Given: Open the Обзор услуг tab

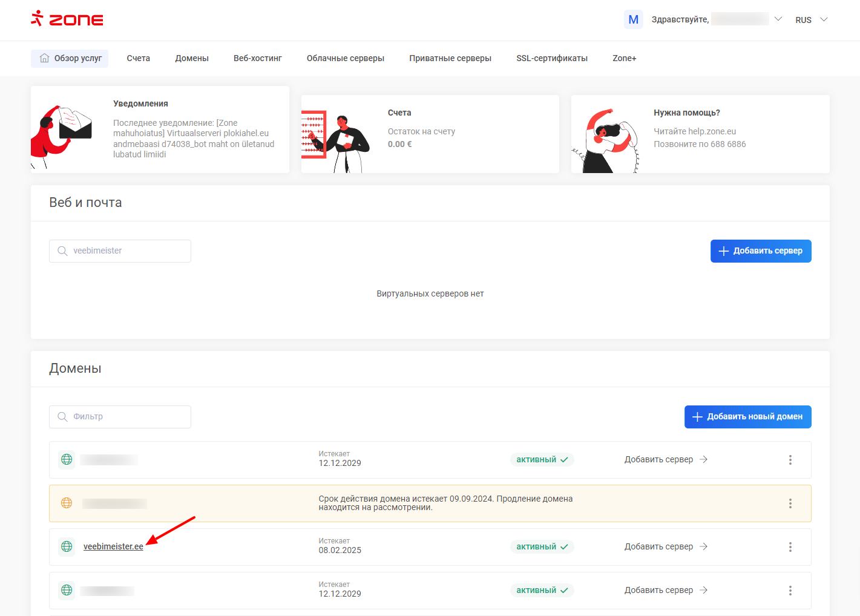Looking at the screenshot, I should point(70,59).
